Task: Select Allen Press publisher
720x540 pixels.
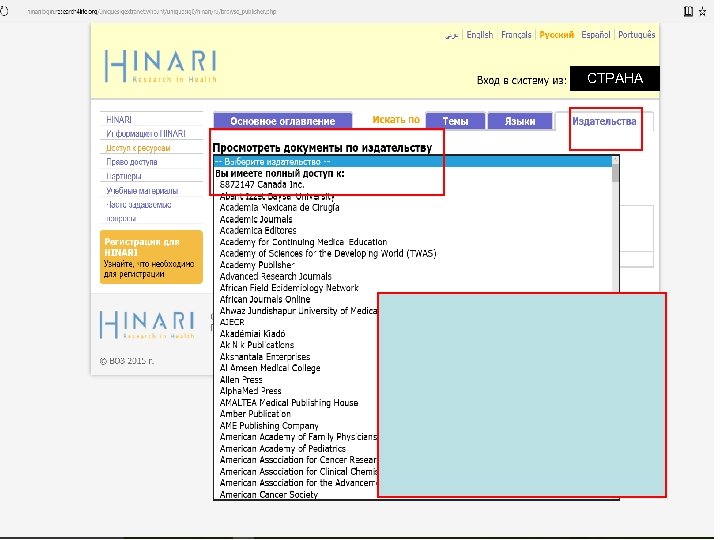Action: (x=241, y=380)
